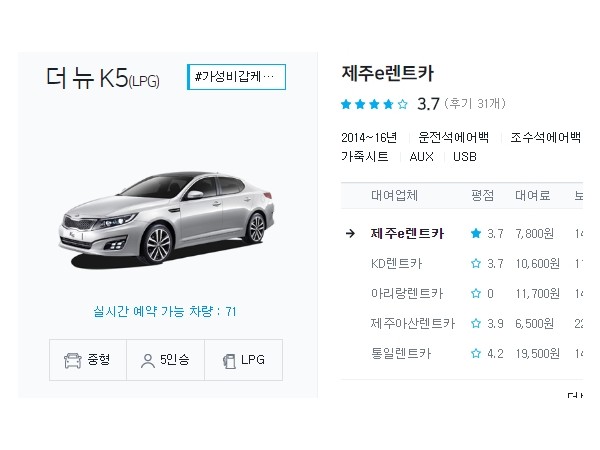Click the 대여료 column header
This screenshot has height=450, width=600.
click(x=533, y=196)
